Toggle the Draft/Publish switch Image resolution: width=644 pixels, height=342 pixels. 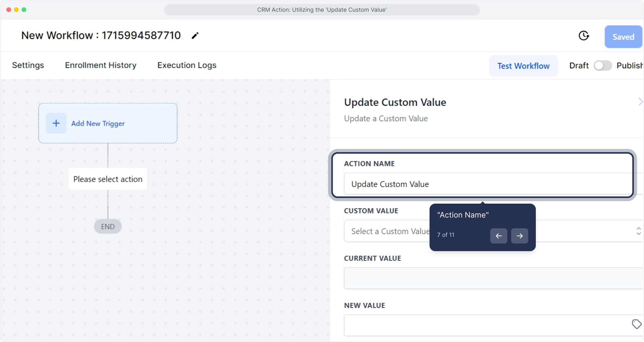pos(602,66)
